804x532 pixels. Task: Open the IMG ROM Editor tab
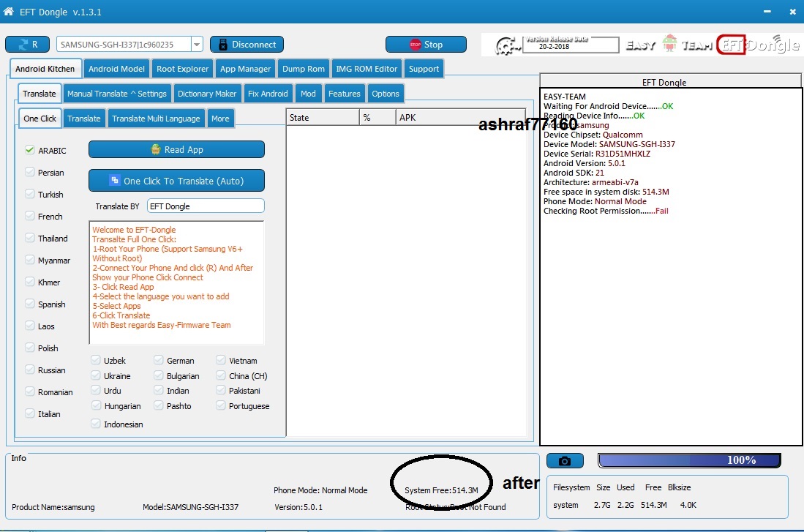tap(367, 69)
